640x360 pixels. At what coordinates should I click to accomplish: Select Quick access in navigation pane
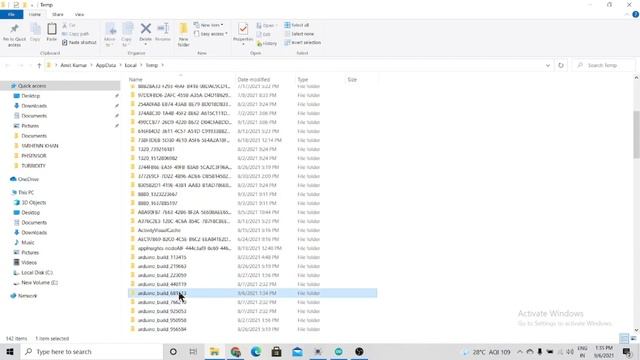(x=32, y=86)
